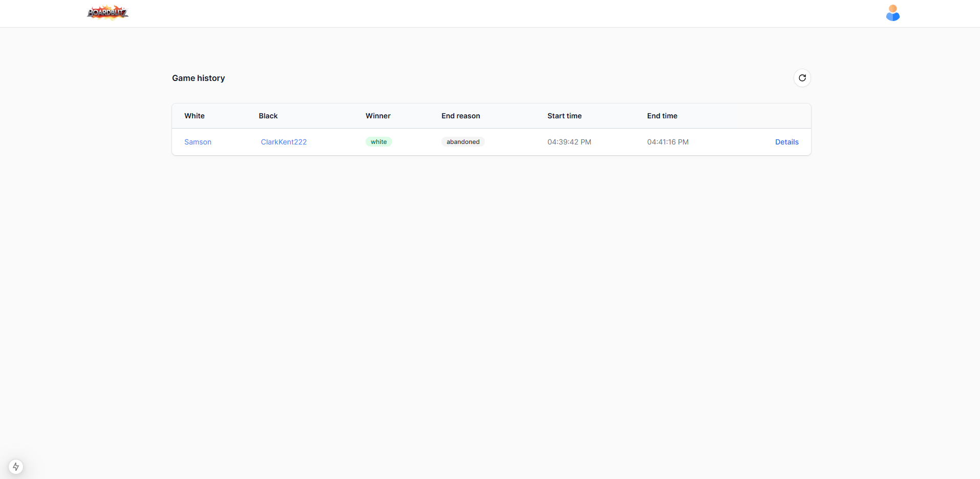Click the 'White' column header
Image resolution: width=980 pixels, height=479 pixels.
coord(195,116)
